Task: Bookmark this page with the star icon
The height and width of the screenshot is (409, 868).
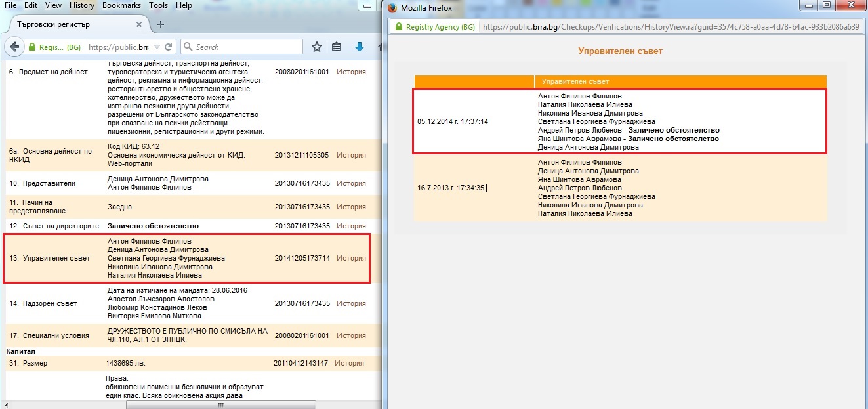Action: point(317,47)
